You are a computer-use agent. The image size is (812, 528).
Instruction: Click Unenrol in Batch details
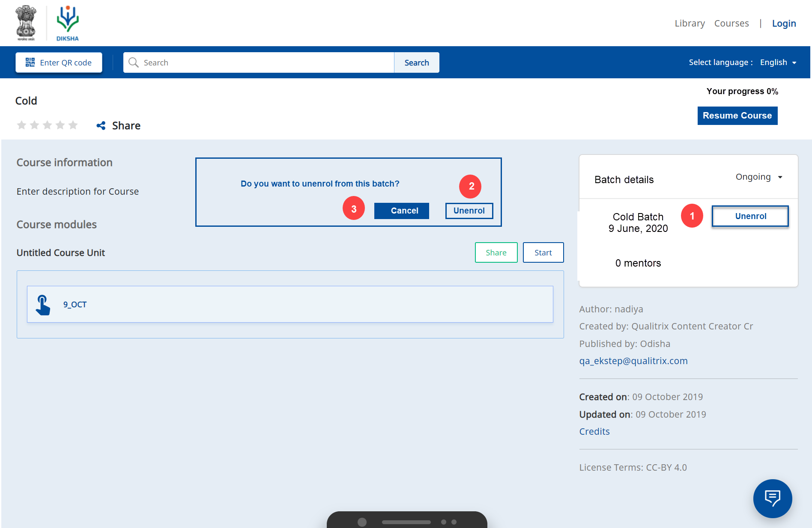pos(750,216)
